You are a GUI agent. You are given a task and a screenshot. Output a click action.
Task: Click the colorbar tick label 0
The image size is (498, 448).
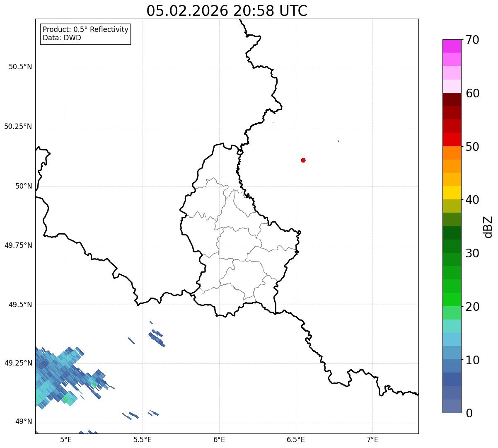click(x=469, y=413)
